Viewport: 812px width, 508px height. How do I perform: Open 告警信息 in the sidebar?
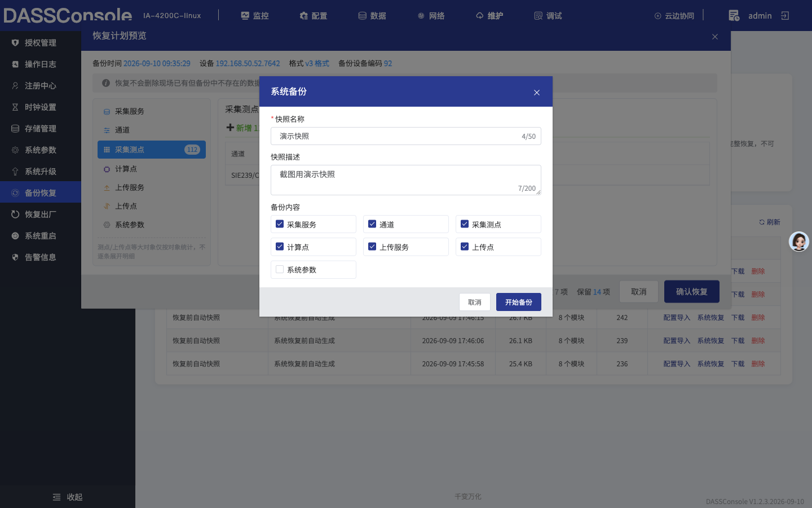(41, 257)
